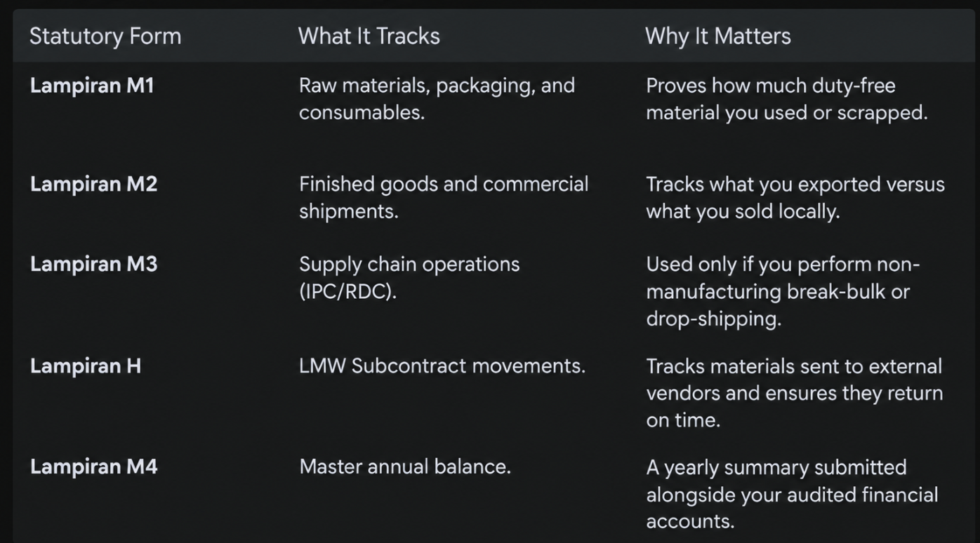Select the Lampiran M3 row label
Viewport: 980px width, 543px height.
point(93,264)
